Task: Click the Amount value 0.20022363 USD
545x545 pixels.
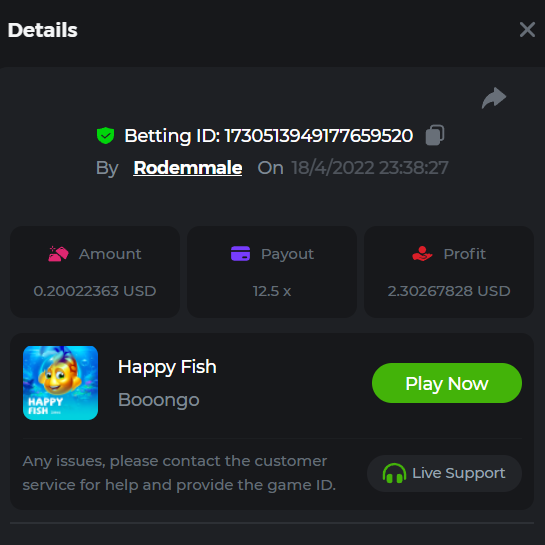Action: (95, 291)
